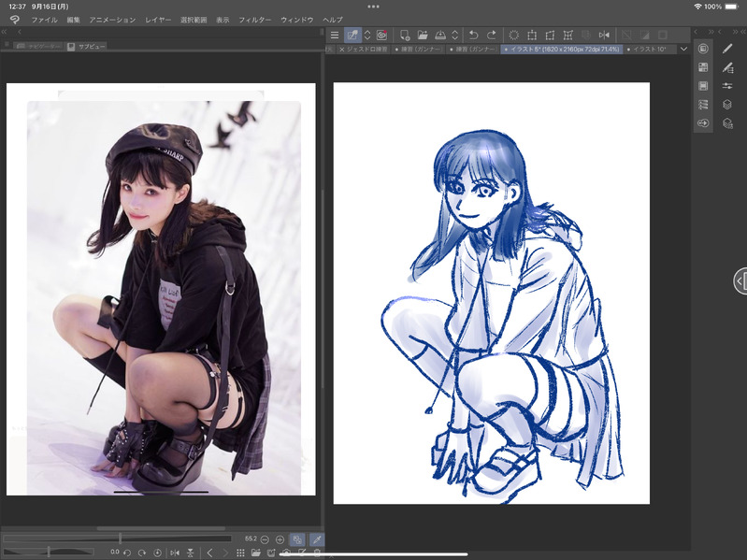Show previous image in Sub View
The height and width of the screenshot is (560, 747).
(x=210, y=553)
